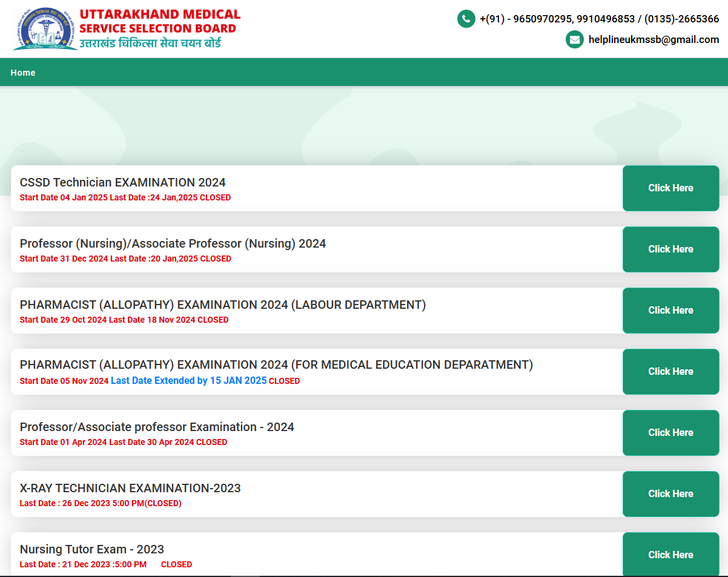Click Start Date 05 Nov 2024 text
The height and width of the screenshot is (577, 728).
[x=64, y=381]
